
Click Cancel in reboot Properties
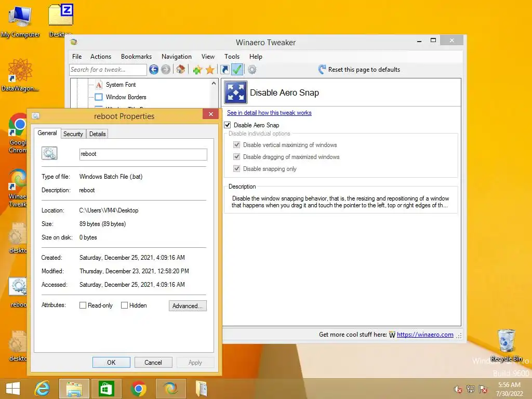click(x=153, y=362)
